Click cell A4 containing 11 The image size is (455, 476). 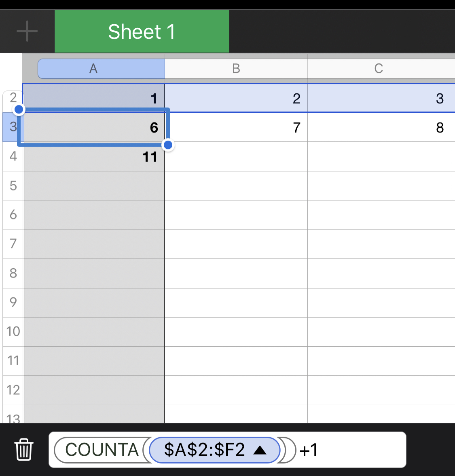point(94,156)
